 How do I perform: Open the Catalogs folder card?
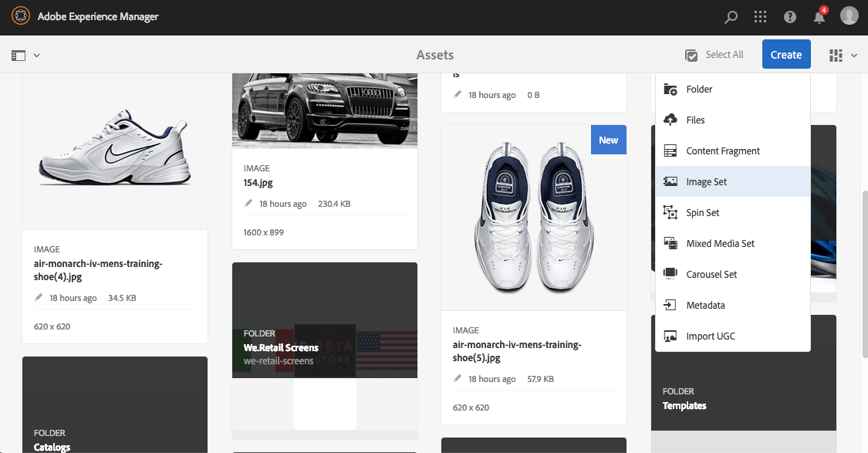115,405
